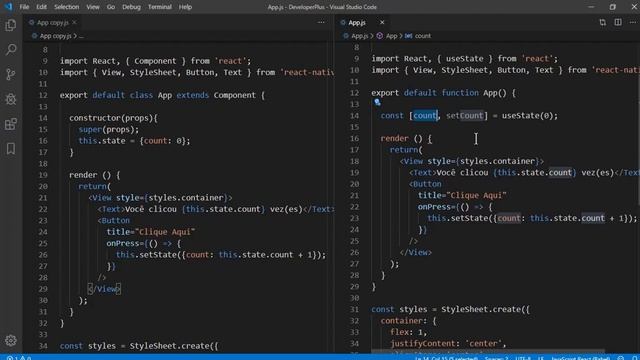The width and height of the screenshot is (640, 360).
Task: Split the right editor with split icon
Action: 618,22
